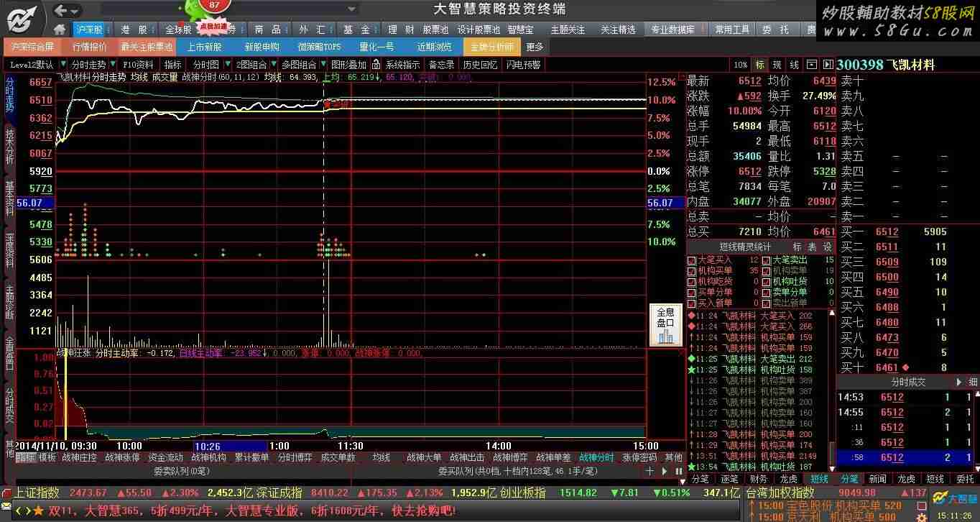Image resolution: width=980 pixels, height=522 pixels.
Task: Click 专业数据库 toolbar button
Action: 673,29
